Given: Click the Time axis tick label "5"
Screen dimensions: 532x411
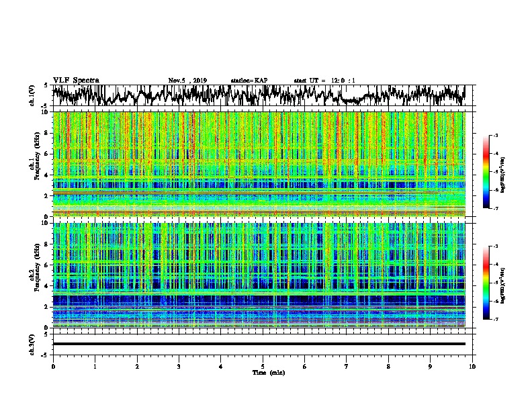Looking at the screenshot, I should tap(263, 367).
